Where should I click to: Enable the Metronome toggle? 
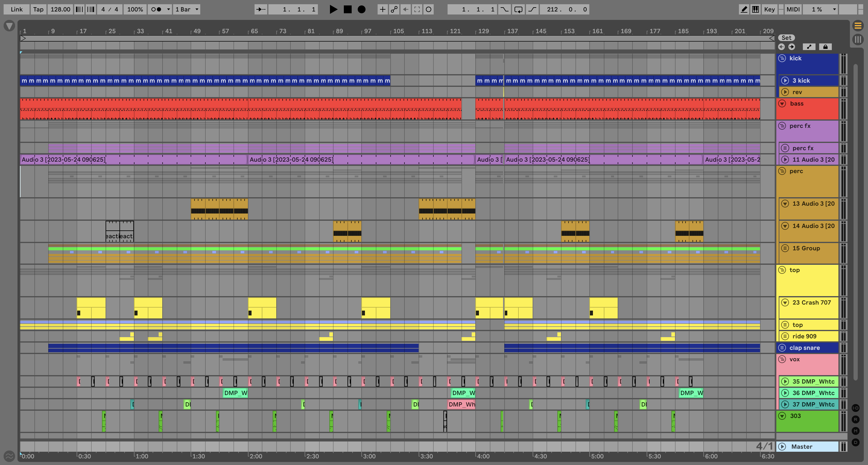pos(156,9)
